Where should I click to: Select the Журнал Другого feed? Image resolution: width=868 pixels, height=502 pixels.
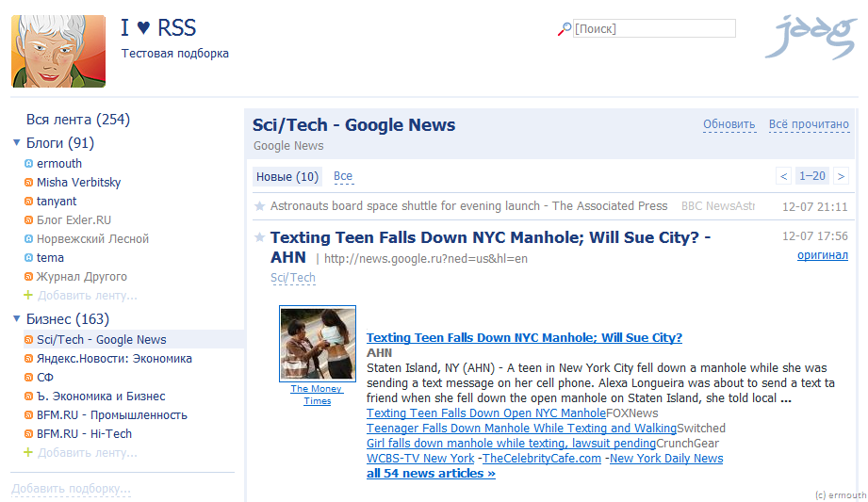point(81,276)
